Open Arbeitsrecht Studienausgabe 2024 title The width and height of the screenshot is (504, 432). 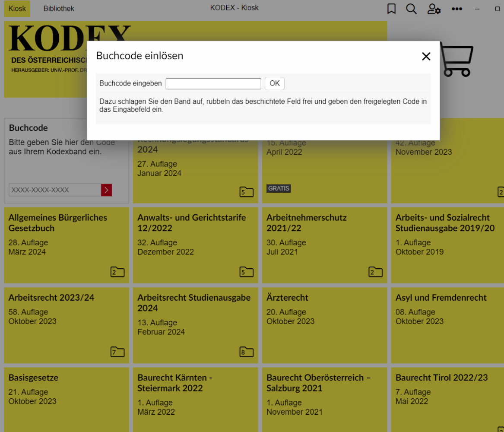[194, 303]
